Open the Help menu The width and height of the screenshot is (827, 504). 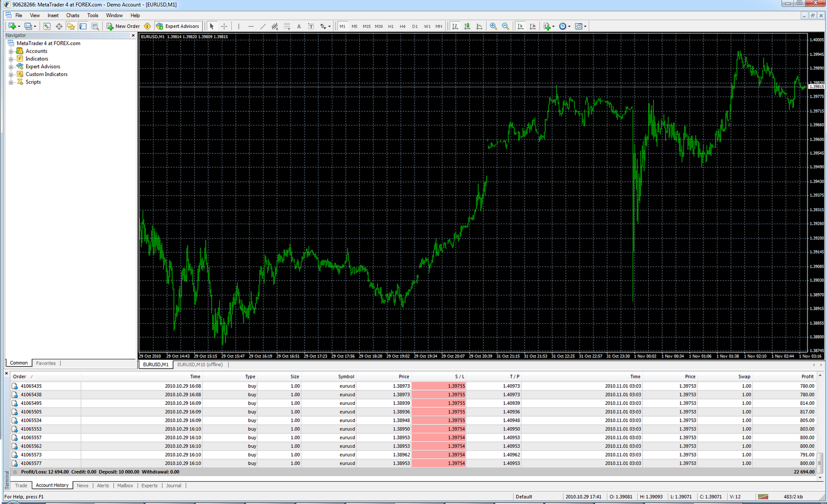pyautogui.click(x=135, y=15)
